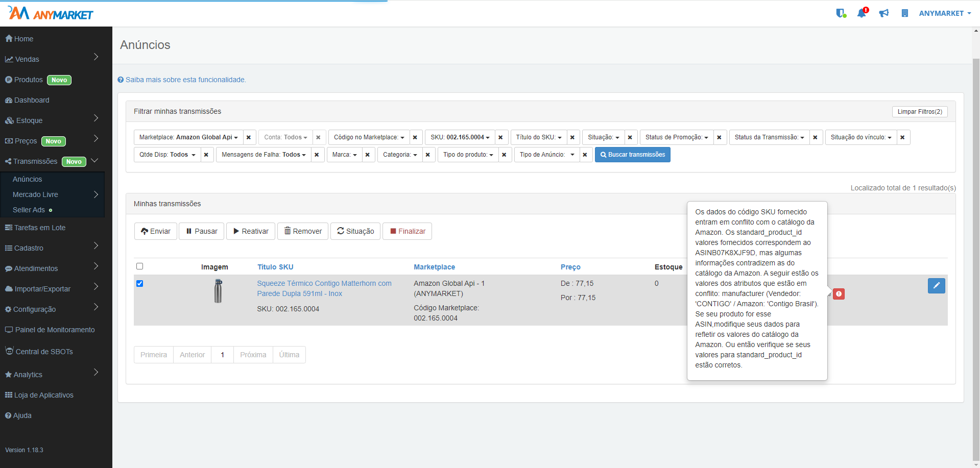The image size is (980, 468).
Task: Sort by the Preço column header
Action: (x=570, y=267)
